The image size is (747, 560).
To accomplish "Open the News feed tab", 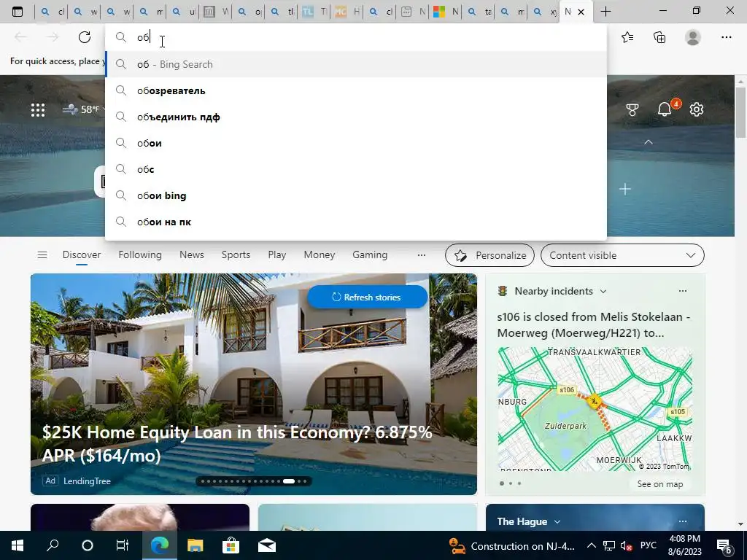I will pos(192,254).
